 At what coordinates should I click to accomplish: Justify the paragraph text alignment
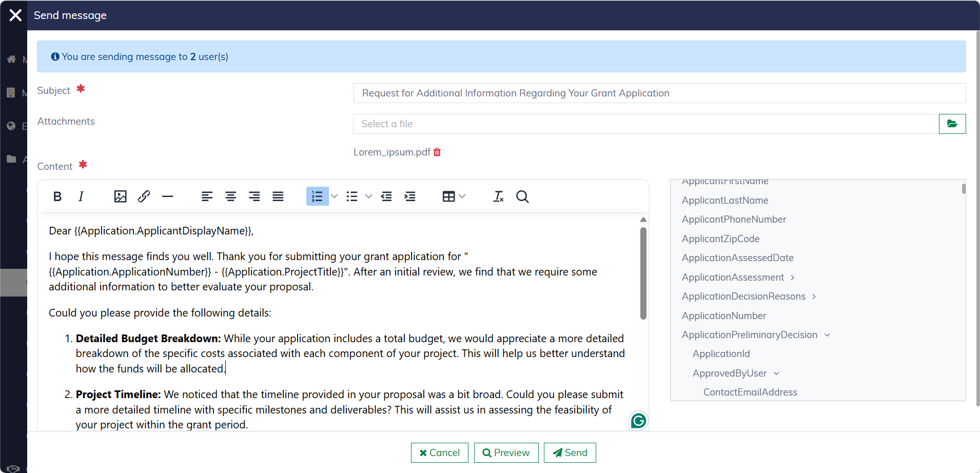pos(278,196)
